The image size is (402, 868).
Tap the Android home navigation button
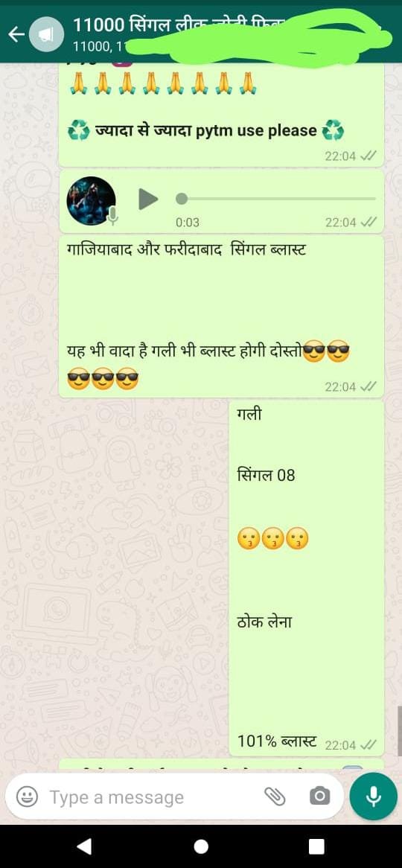pyautogui.click(x=201, y=846)
